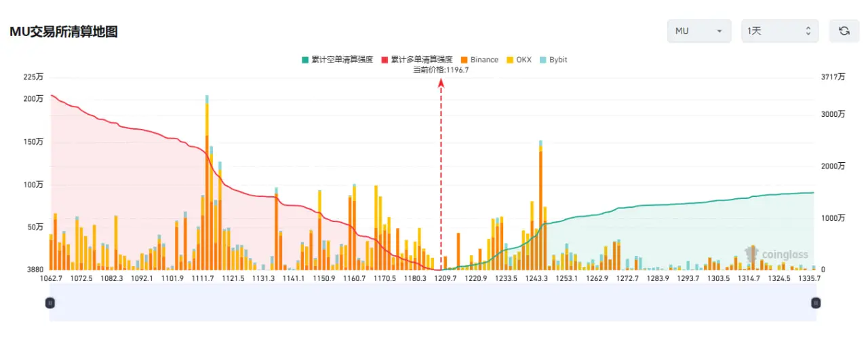Click the x-axis label 1160.7

[x=355, y=278]
